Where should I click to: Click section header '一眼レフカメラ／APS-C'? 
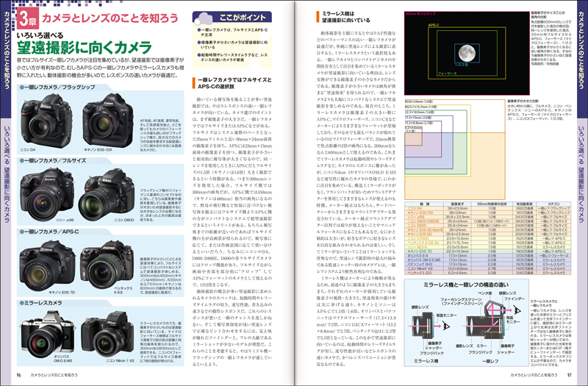coord(51,232)
